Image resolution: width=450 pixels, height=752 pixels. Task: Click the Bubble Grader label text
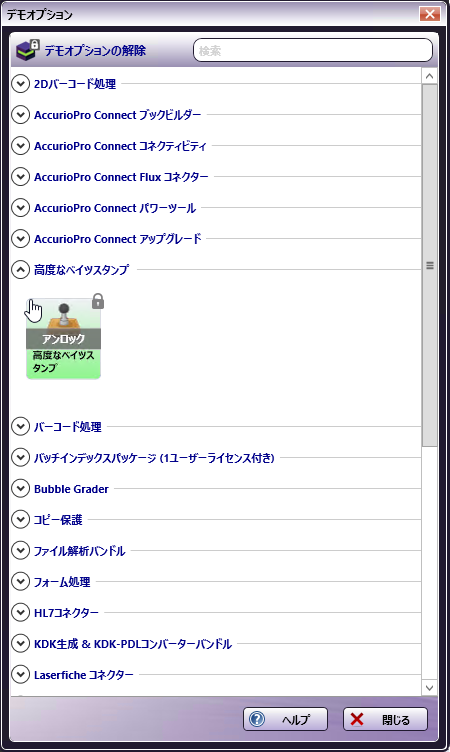point(71,489)
